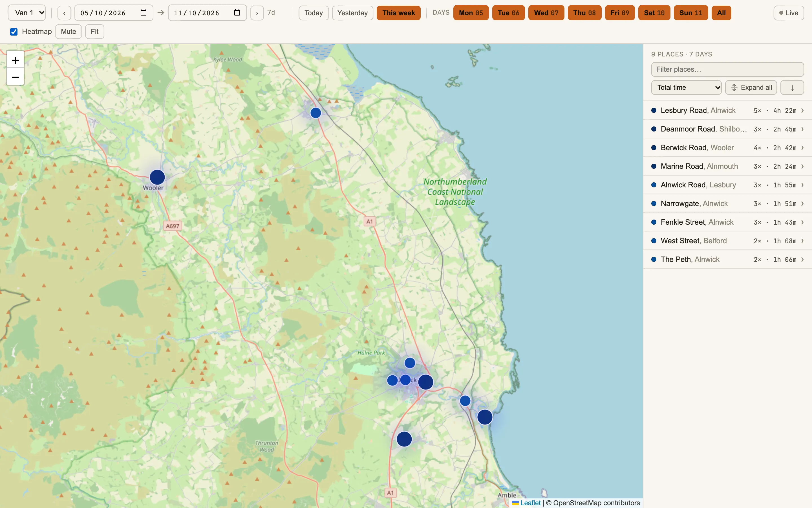Viewport: 812px width, 508px height.
Task: Click the Wooler map marker
Action: (157, 178)
